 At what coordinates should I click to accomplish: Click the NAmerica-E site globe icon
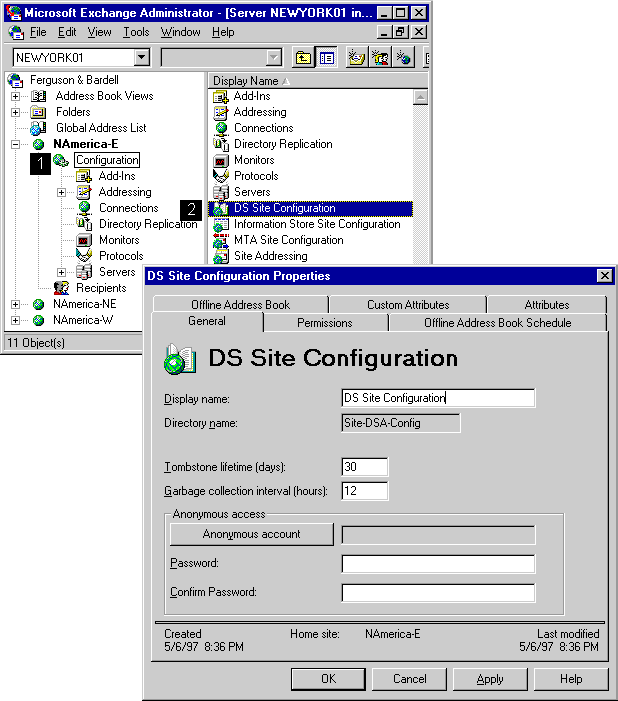[39, 144]
